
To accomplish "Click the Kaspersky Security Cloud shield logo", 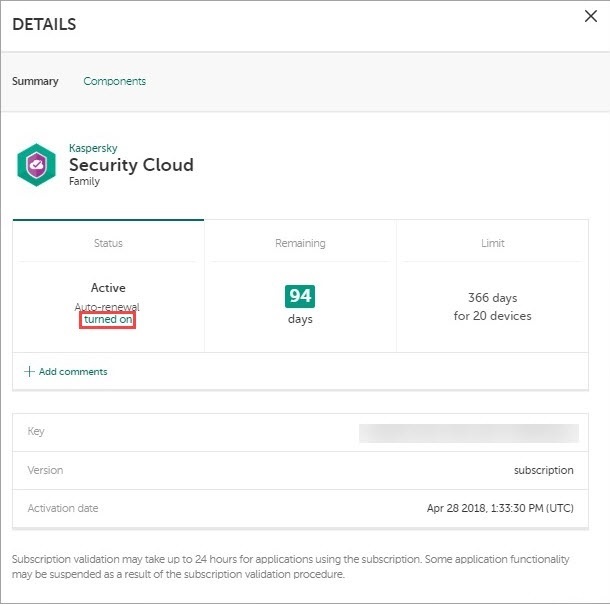I will (37, 165).
